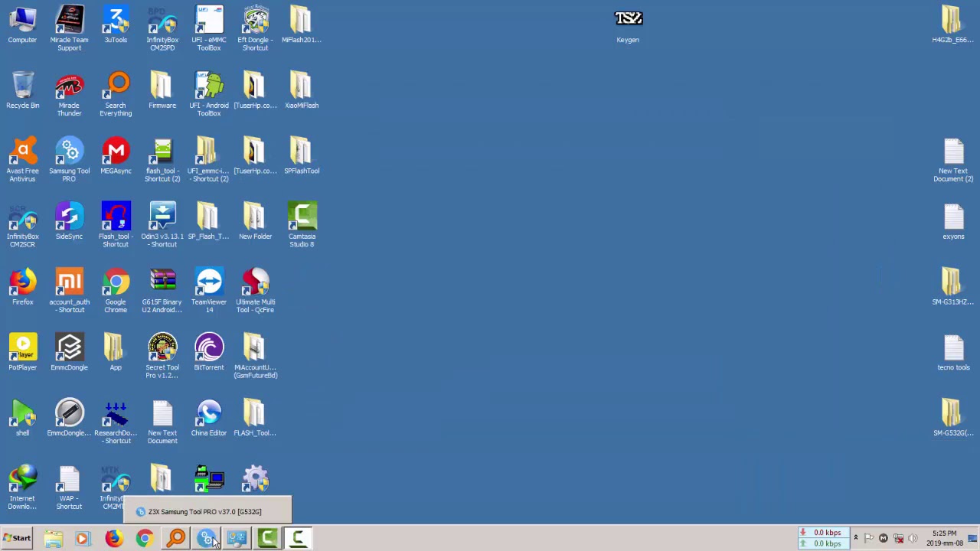Image resolution: width=980 pixels, height=551 pixels.
Task: Open the shell shortcut
Action: point(22,418)
